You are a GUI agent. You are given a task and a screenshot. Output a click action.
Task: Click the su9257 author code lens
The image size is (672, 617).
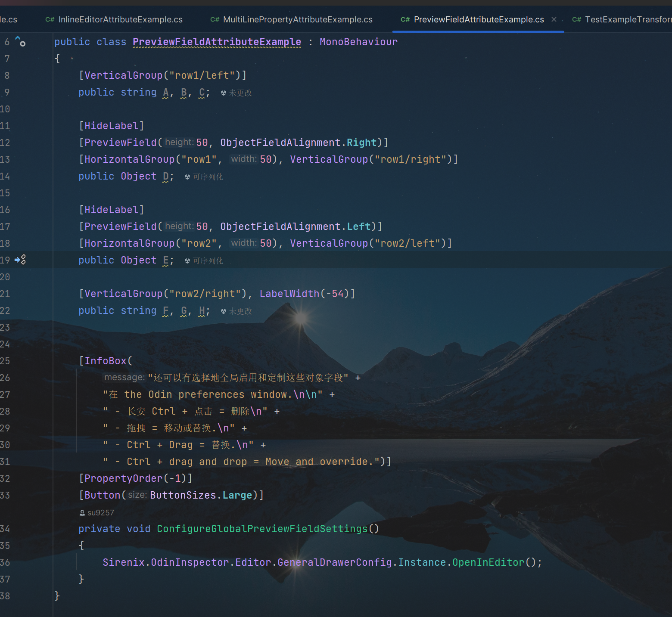pyautogui.click(x=100, y=513)
